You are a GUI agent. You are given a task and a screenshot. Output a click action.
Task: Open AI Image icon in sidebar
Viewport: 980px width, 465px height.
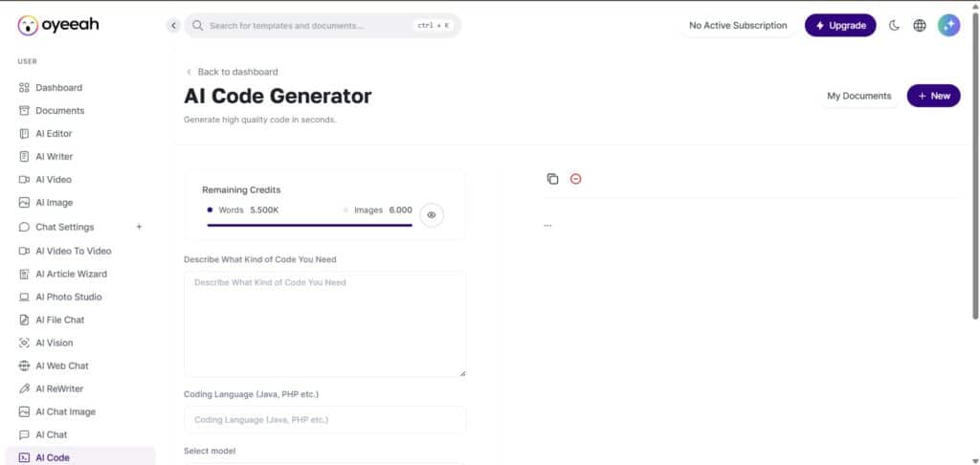[24, 203]
